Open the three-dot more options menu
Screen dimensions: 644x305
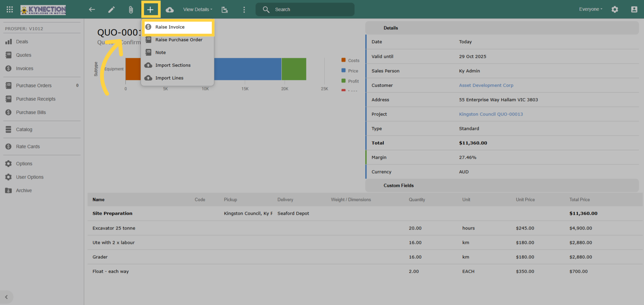pyautogui.click(x=244, y=10)
